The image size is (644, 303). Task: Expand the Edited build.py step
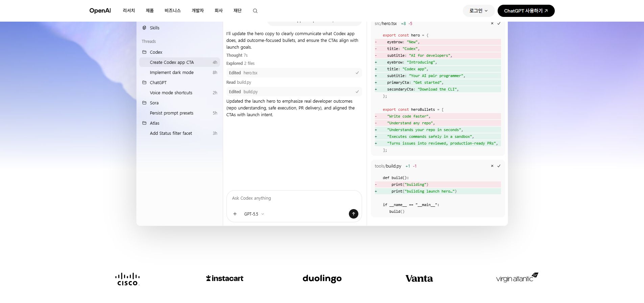click(x=294, y=92)
